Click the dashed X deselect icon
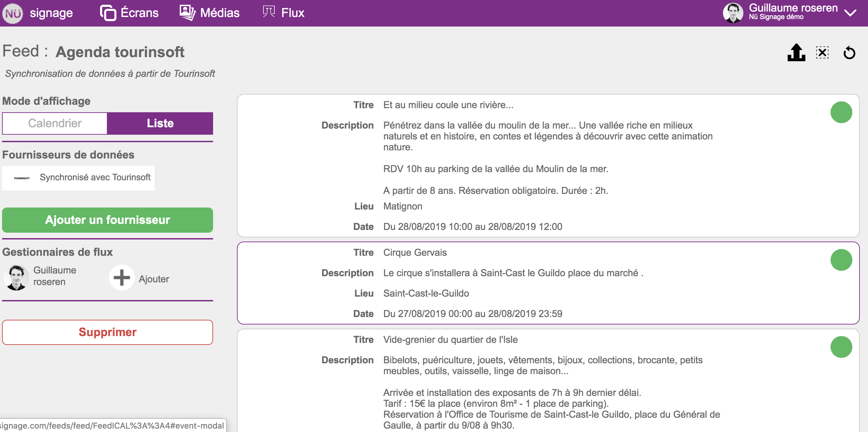 pyautogui.click(x=822, y=53)
